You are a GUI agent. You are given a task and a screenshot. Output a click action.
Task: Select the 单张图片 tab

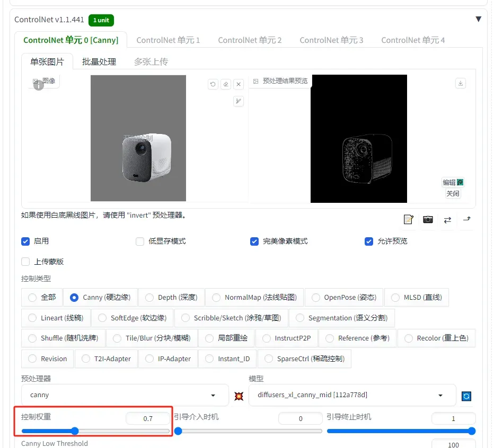tap(47, 62)
